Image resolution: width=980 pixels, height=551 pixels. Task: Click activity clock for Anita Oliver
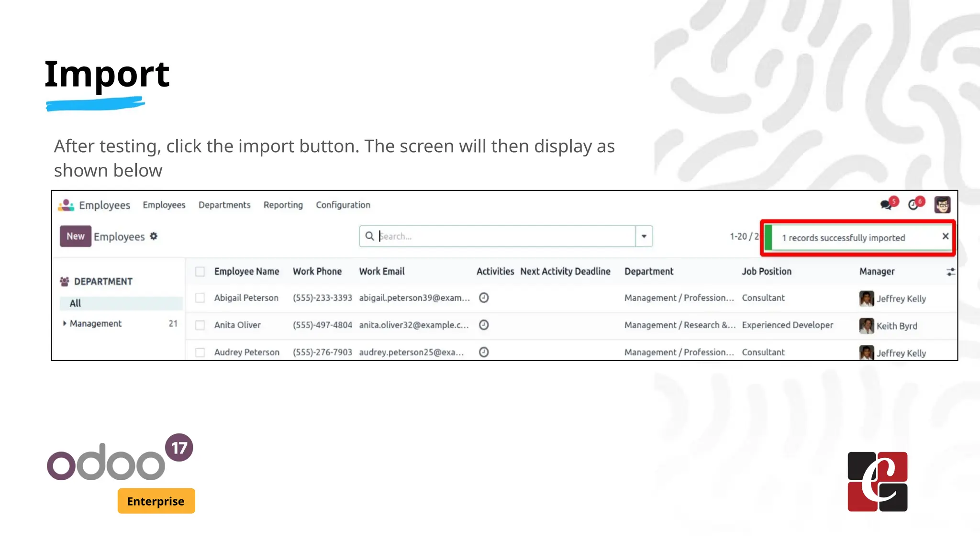click(x=484, y=325)
